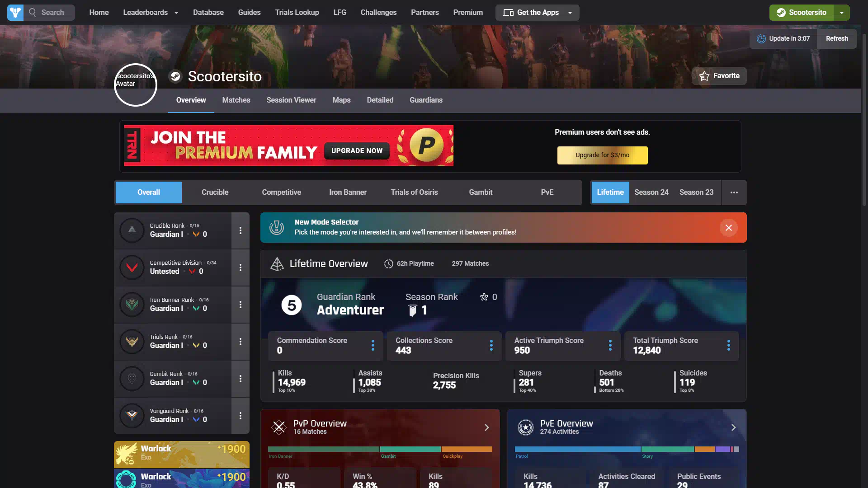Click the Favorite star icon

704,76
